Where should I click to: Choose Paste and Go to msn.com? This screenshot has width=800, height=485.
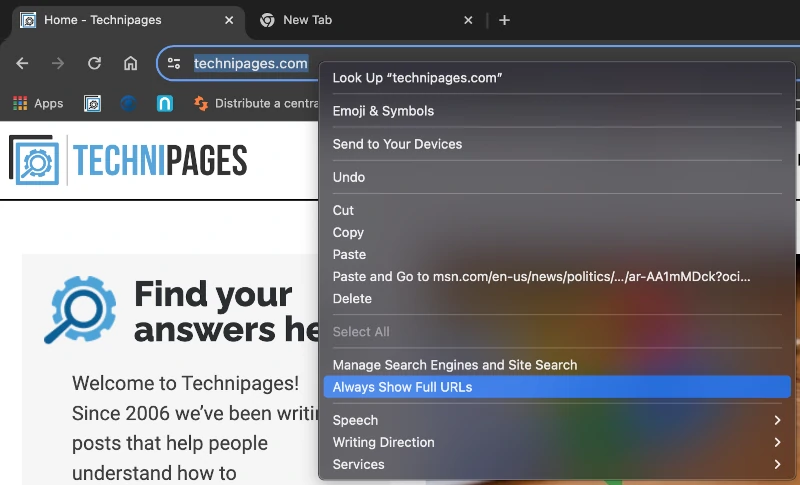(557, 276)
